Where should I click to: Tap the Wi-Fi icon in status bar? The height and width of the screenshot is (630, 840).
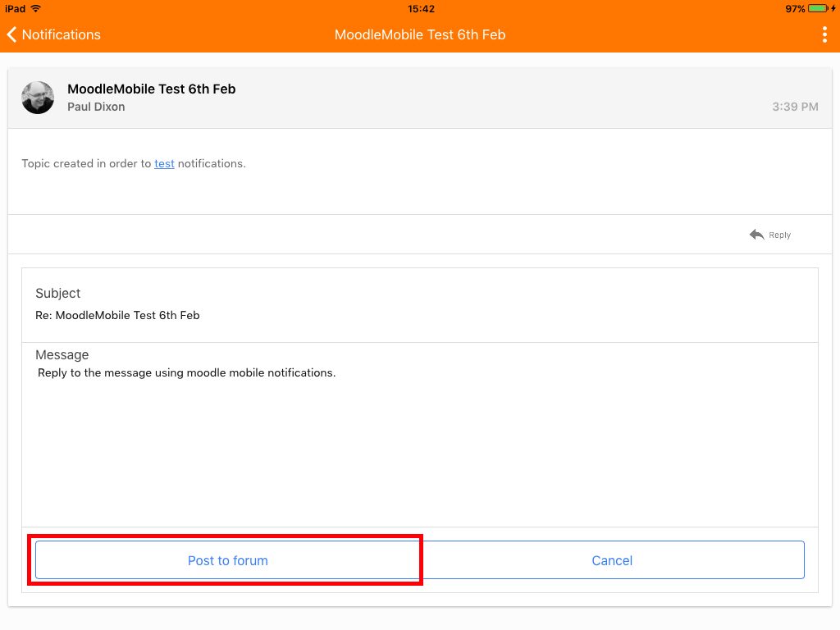(x=36, y=8)
